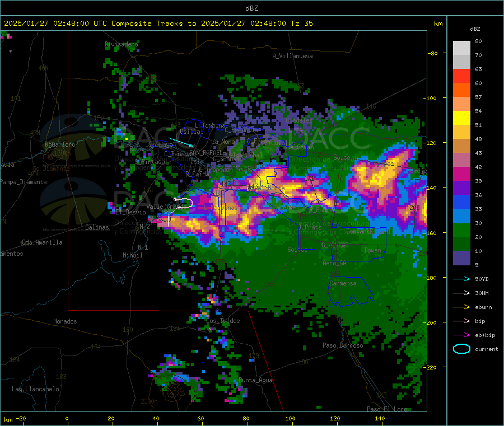Click the 'Carmensa' map label
Image resolution: width=504 pixels, height=426 pixels.
(x=343, y=283)
